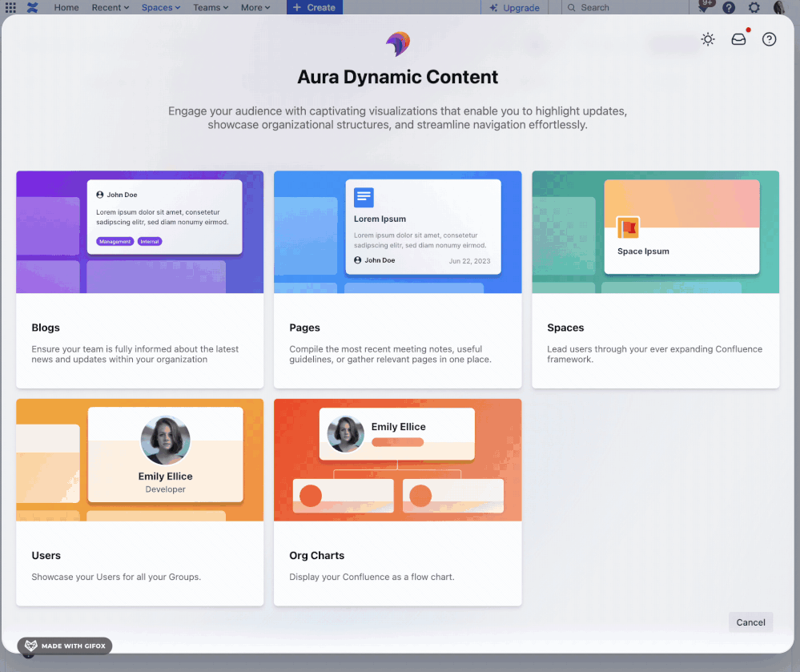The width and height of the screenshot is (800, 672).
Task: Select the Pages card title
Action: (x=304, y=328)
